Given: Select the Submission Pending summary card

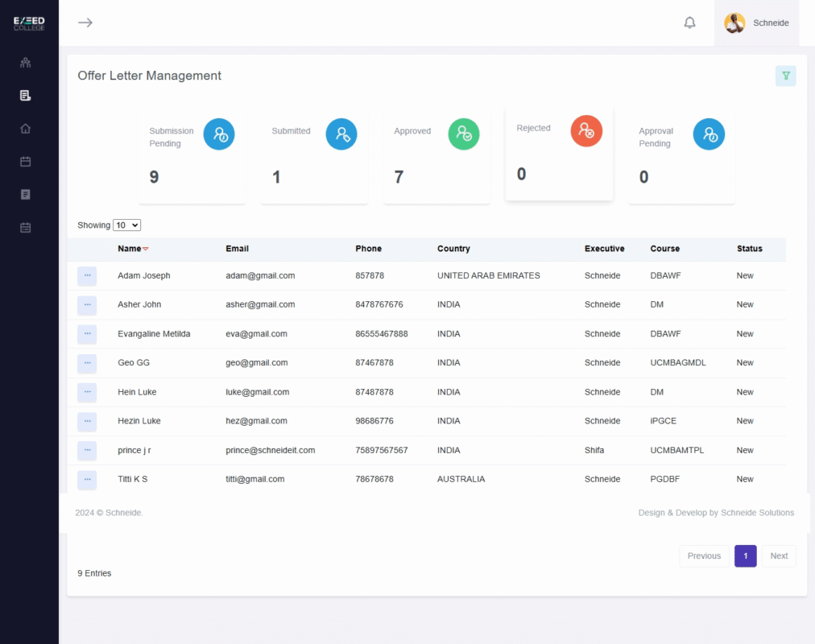Looking at the screenshot, I should pyautogui.click(x=192, y=158).
